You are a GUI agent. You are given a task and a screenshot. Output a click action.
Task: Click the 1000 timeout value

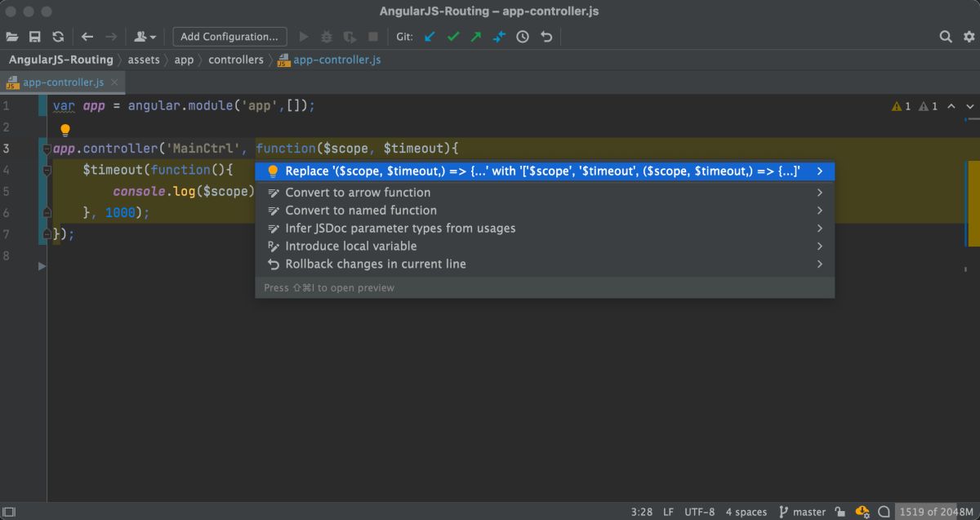pyautogui.click(x=121, y=212)
